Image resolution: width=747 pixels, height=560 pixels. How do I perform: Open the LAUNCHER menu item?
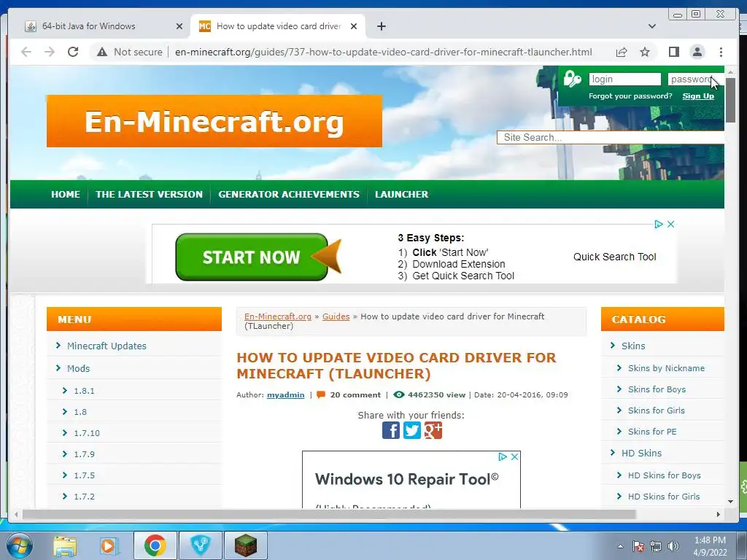[x=402, y=194]
